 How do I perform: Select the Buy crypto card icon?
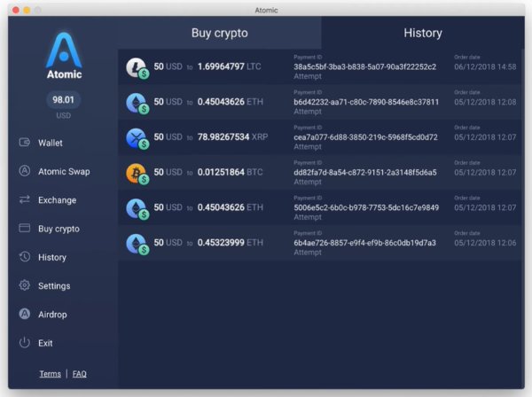click(25, 229)
